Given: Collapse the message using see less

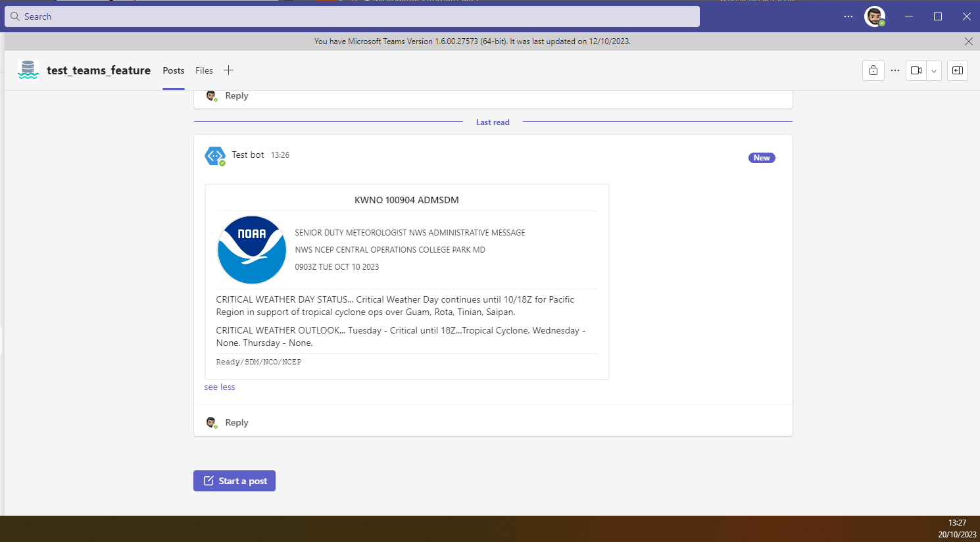Looking at the screenshot, I should tap(219, 387).
